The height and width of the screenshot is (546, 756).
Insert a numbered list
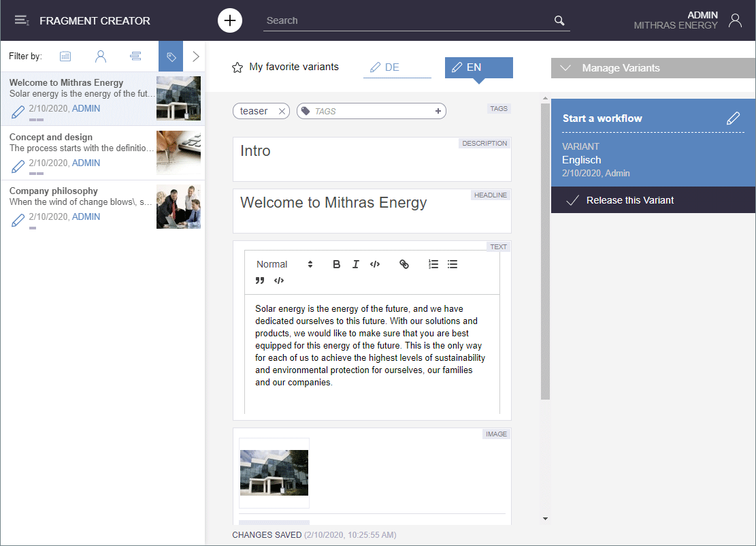click(433, 264)
